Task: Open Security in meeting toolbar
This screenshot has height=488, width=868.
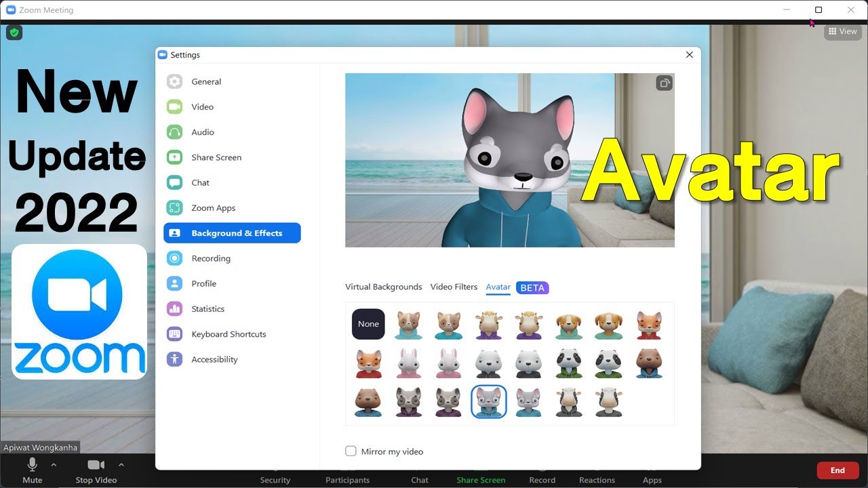Action: [x=275, y=479]
